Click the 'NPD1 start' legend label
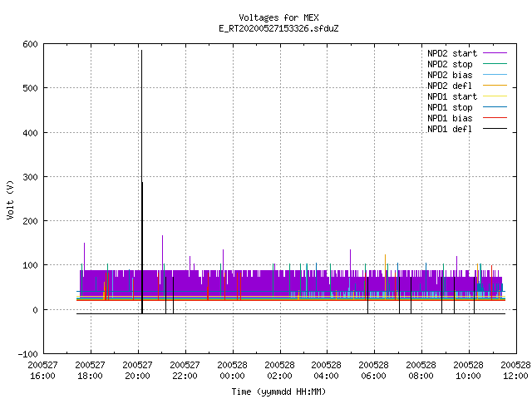The image size is (532, 399). coord(452,96)
